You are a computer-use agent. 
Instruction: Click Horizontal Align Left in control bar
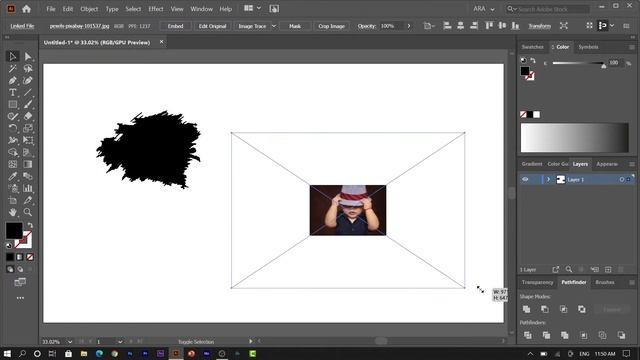[x=447, y=26]
